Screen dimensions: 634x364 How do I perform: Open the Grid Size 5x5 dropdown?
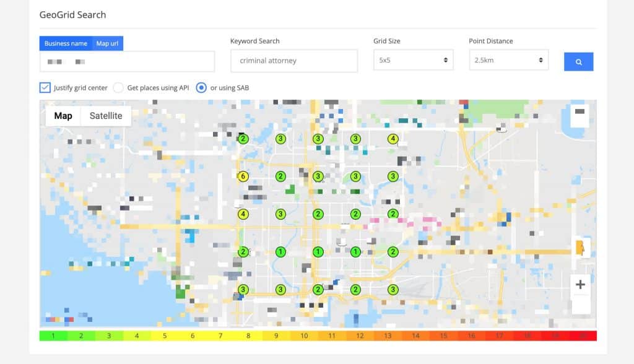point(413,60)
